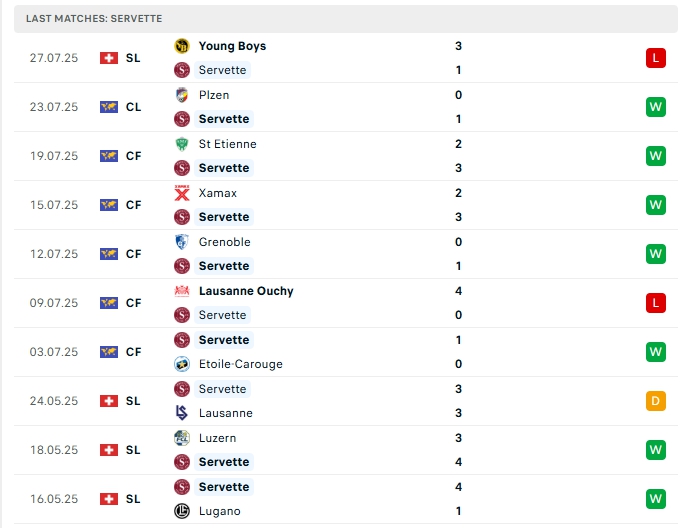Select the Lausanne Ouchy team name
This screenshot has width=684, height=528.
246,291
